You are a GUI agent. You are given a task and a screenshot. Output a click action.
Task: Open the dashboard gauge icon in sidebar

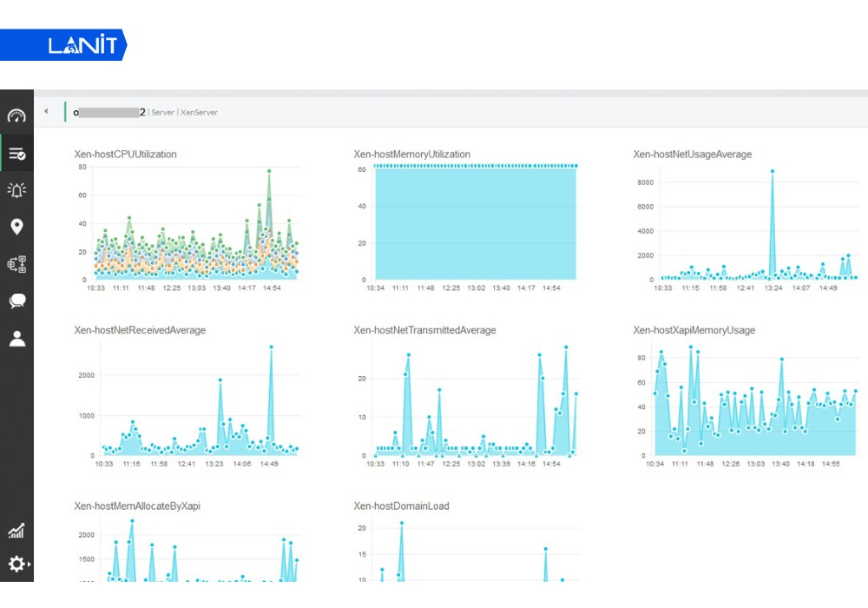tap(16, 116)
